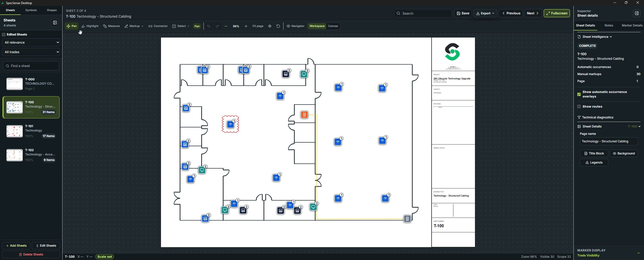This screenshot has width=644, height=260.
Task: Click the Add Sheets button
Action: click(x=16, y=246)
